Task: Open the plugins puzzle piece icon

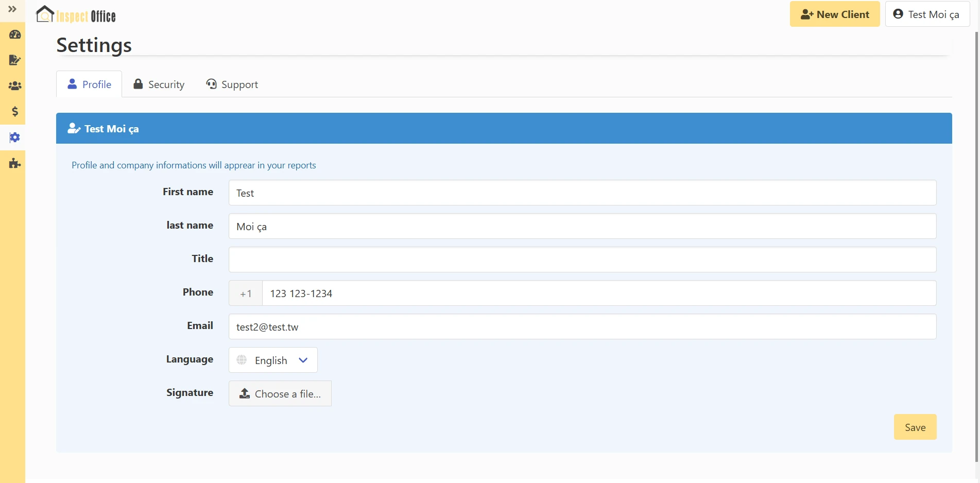Action: point(14,164)
